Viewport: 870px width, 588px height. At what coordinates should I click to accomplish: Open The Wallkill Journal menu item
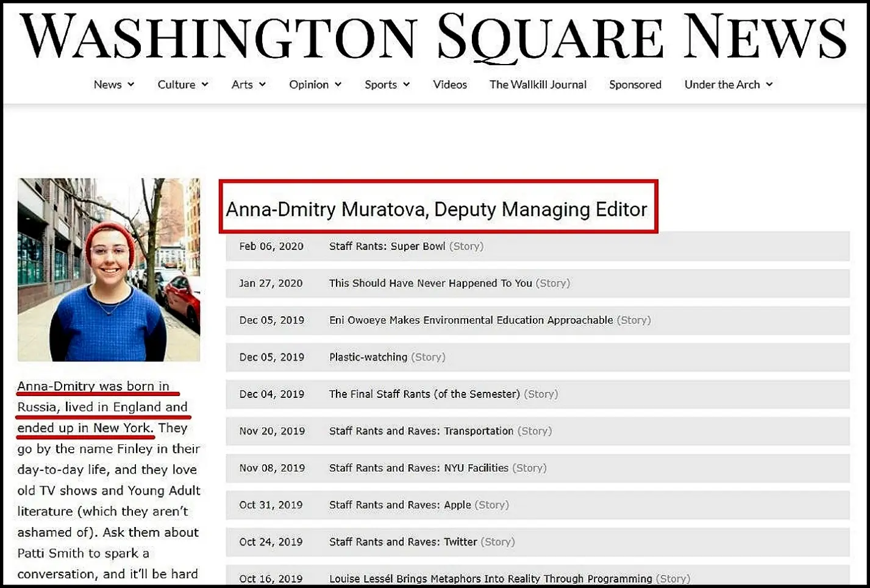[538, 85]
